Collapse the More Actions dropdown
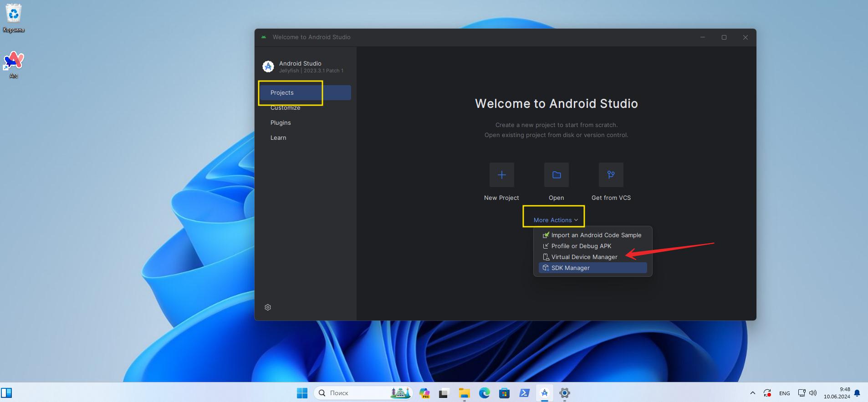This screenshot has height=402, width=868. [556, 220]
